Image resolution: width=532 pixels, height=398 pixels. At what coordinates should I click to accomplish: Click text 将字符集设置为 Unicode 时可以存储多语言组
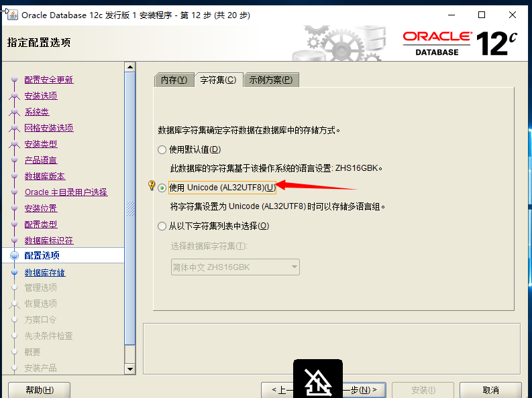click(278, 206)
